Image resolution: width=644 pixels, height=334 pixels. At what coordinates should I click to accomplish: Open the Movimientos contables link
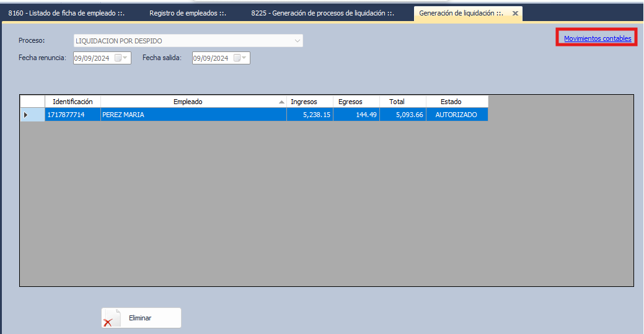(x=597, y=38)
